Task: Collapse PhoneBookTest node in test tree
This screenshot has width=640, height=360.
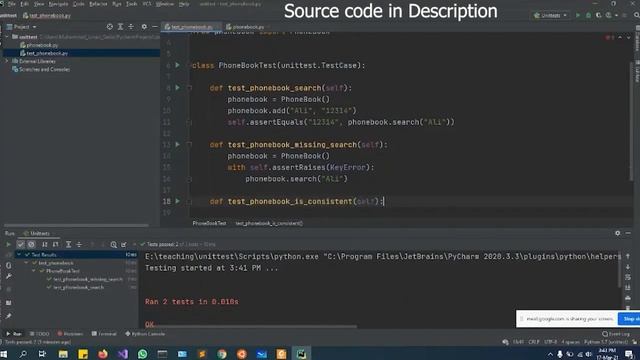Action: coord(34,271)
